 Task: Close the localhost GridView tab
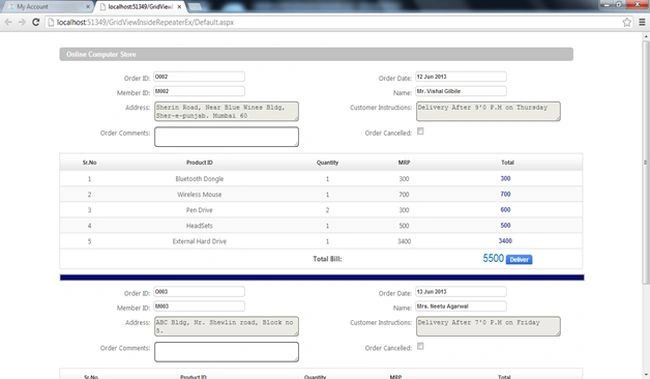179,7
